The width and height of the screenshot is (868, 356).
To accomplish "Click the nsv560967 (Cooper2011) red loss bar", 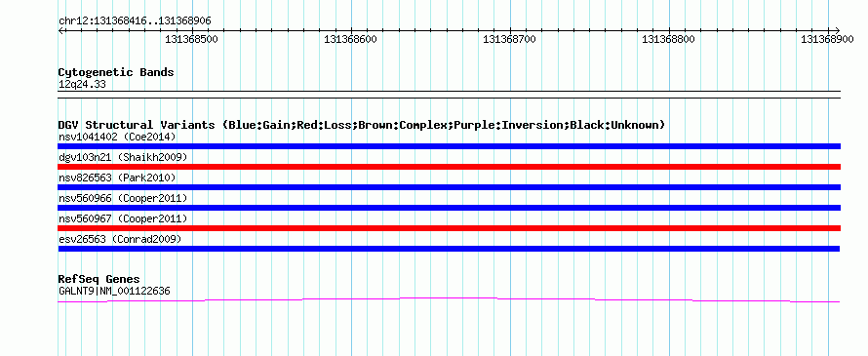I will (449, 228).
